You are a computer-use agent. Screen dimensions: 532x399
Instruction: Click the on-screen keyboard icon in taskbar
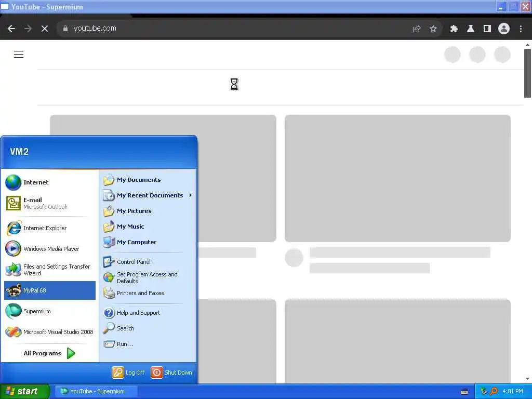464,392
